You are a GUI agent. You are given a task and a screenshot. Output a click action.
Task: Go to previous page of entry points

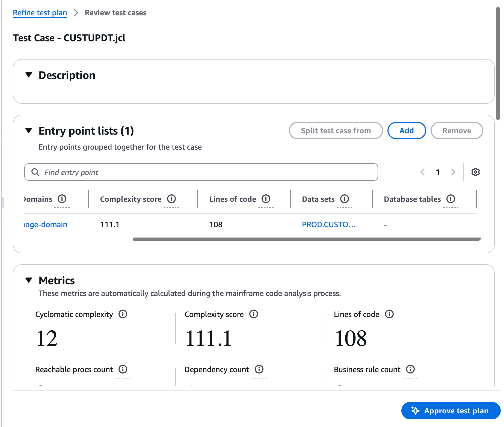point(423,172)
